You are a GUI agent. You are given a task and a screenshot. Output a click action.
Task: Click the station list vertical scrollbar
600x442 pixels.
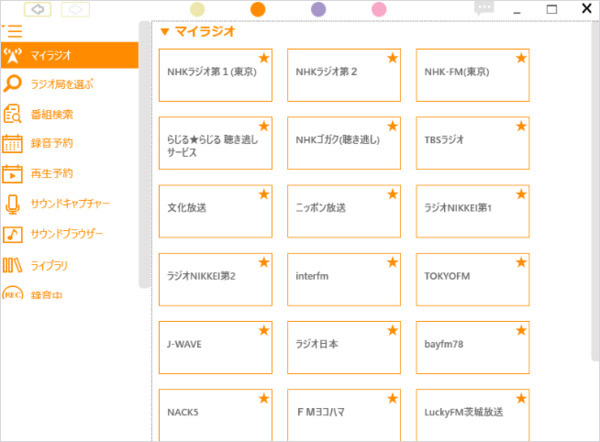point(595,191)
